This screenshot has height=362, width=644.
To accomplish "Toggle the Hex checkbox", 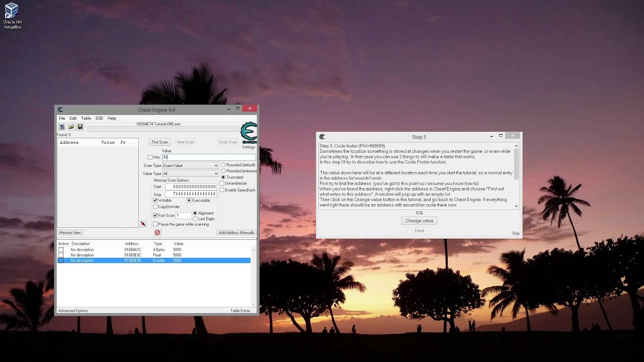I will point(150,157).
